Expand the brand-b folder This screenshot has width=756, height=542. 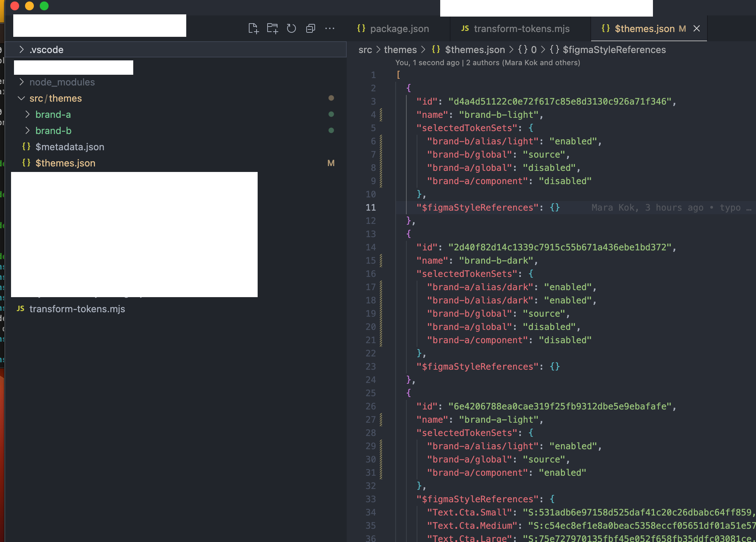pos(28,130)
